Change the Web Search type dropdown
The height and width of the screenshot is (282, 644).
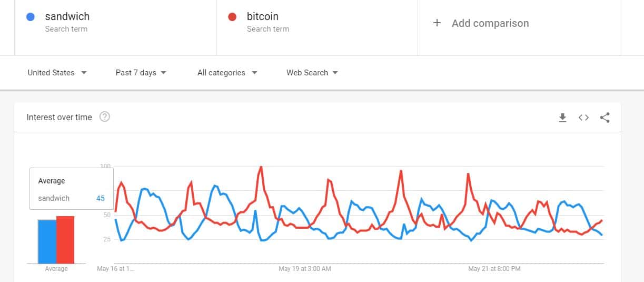pos(312,73)
